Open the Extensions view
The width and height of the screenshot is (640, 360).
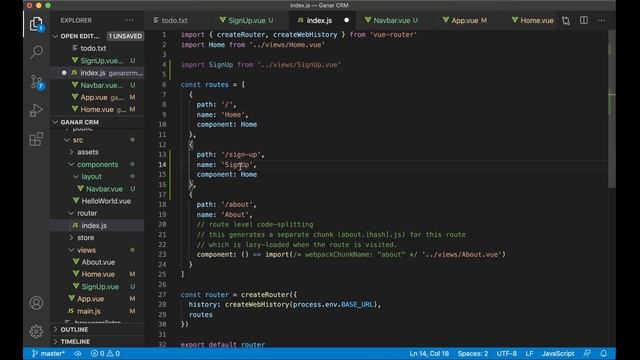[x=36, y=139]
